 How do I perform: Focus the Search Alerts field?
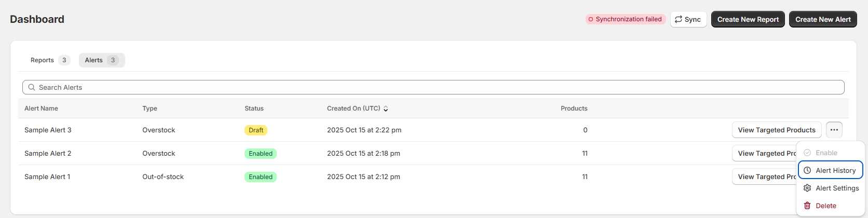tap(433, 87)
